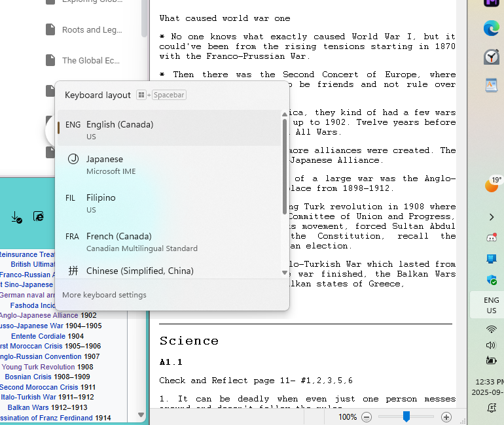Open More keyboard settings
The height and width of the screenshot is (425, 504).
104,295
